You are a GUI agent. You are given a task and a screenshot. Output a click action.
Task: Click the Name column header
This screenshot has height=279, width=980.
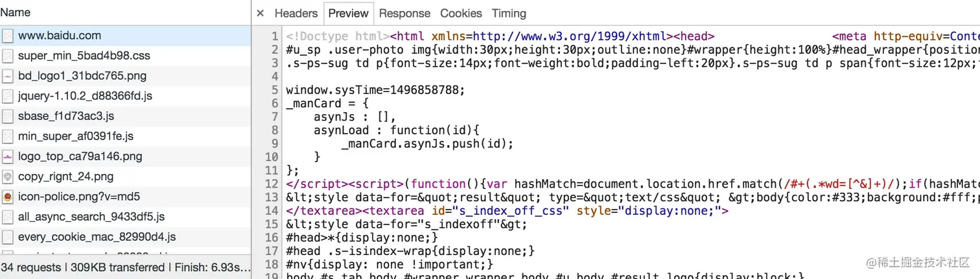(125, 12)
